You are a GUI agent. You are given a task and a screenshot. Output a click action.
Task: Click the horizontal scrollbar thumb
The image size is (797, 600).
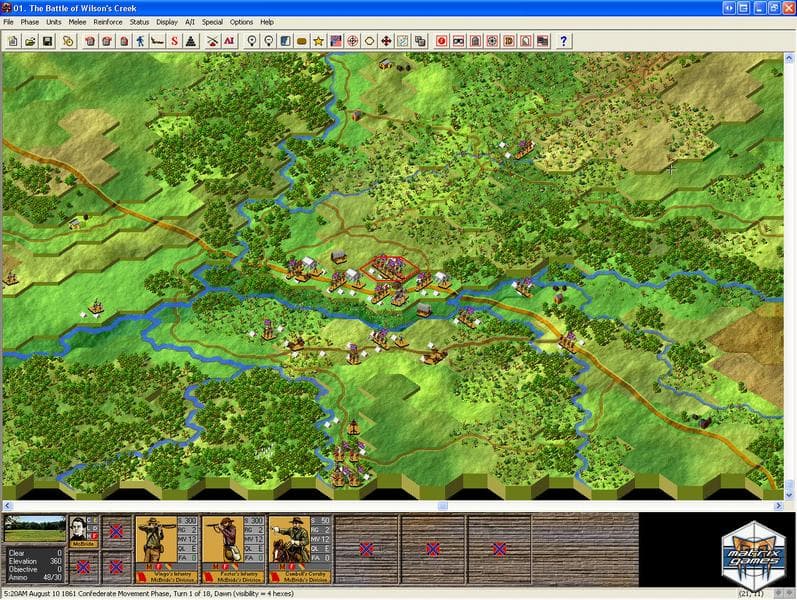pos(443,506)
